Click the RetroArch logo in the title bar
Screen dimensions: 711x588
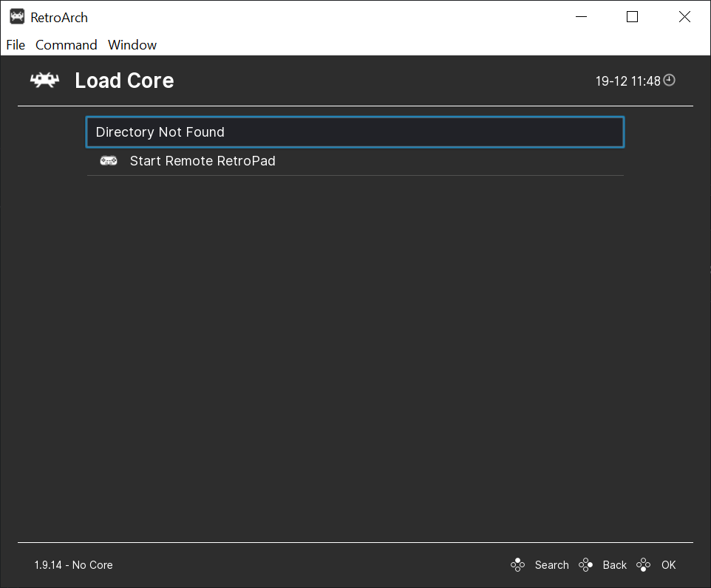click(16, 16)
